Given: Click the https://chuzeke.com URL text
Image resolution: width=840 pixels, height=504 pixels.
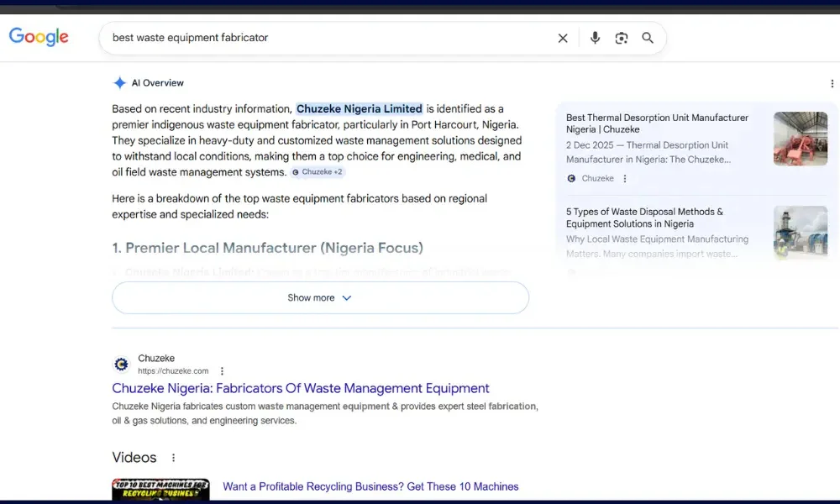Looking at the screenshot, I should coord(173,370).
